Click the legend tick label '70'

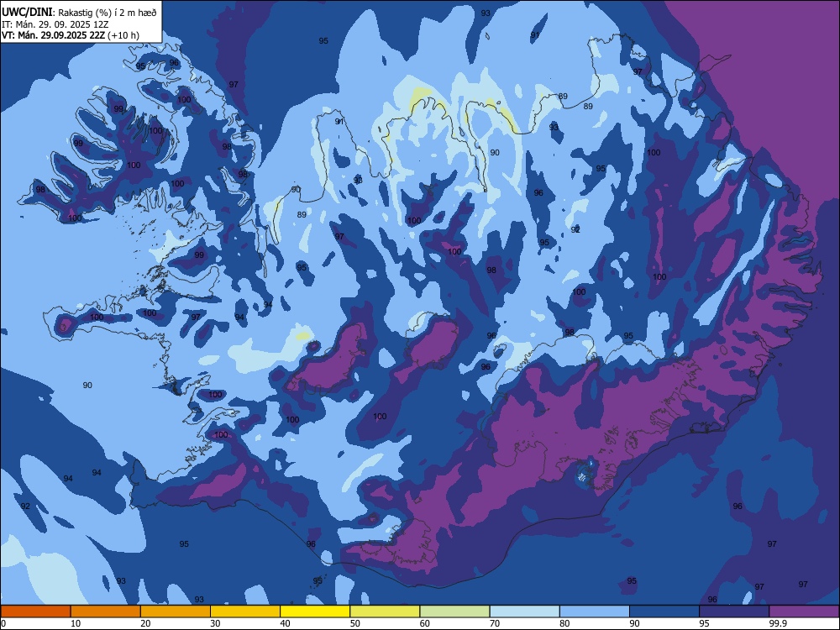coord(495,623)
